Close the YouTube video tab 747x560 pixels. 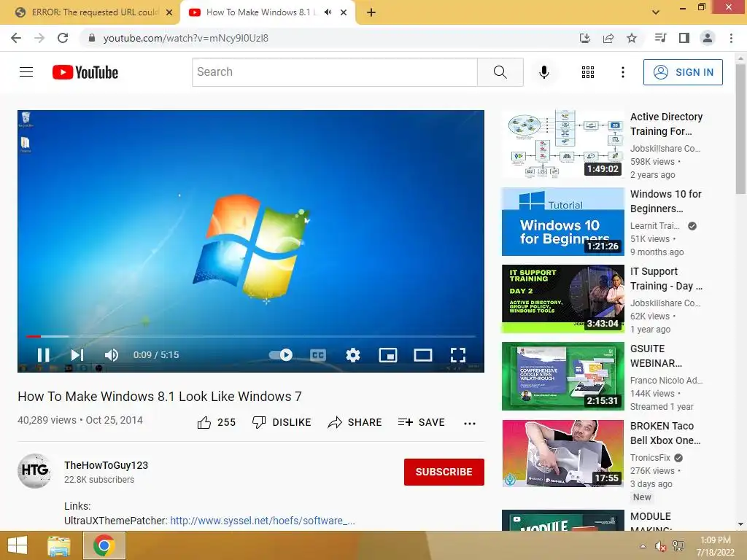click(x=344, y=12)
